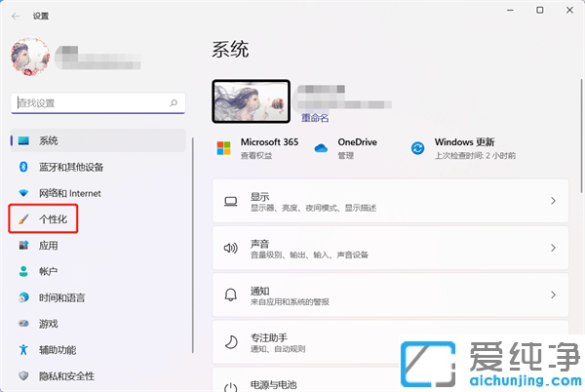Viewport: 585px width, 392px height.
Task: Open 游戏 settings
Action: [49, 324]
